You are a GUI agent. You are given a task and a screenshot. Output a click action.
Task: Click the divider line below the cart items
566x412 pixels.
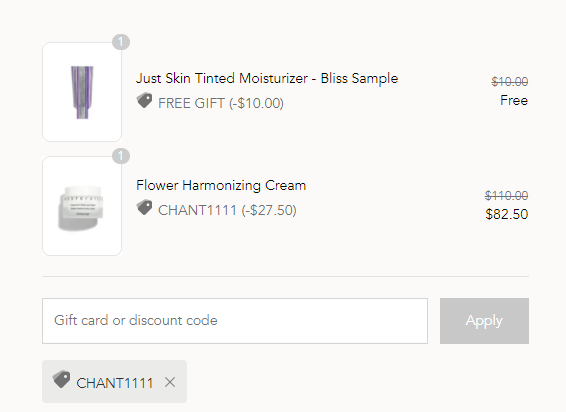point(286,277)
